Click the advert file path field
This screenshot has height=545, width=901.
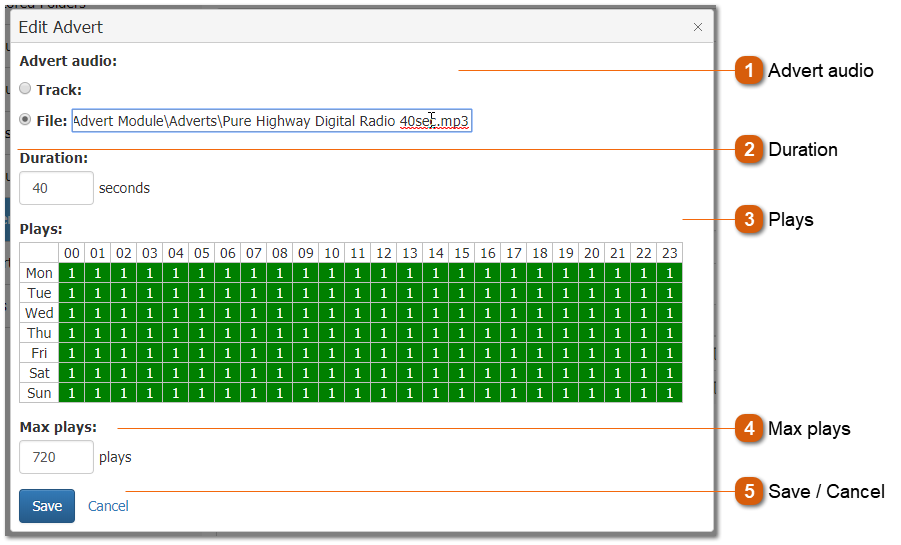[270, 121]
